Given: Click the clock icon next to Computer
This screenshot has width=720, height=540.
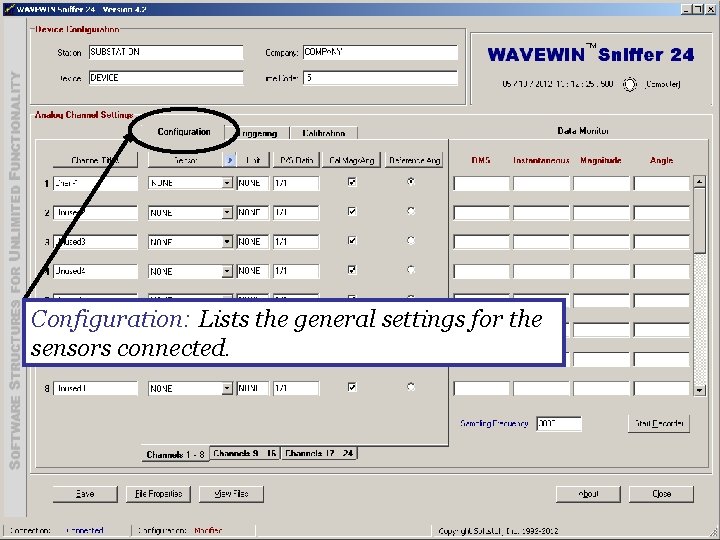Looking at the screenshot, I should pyautogui.click(x=630, y=84).
